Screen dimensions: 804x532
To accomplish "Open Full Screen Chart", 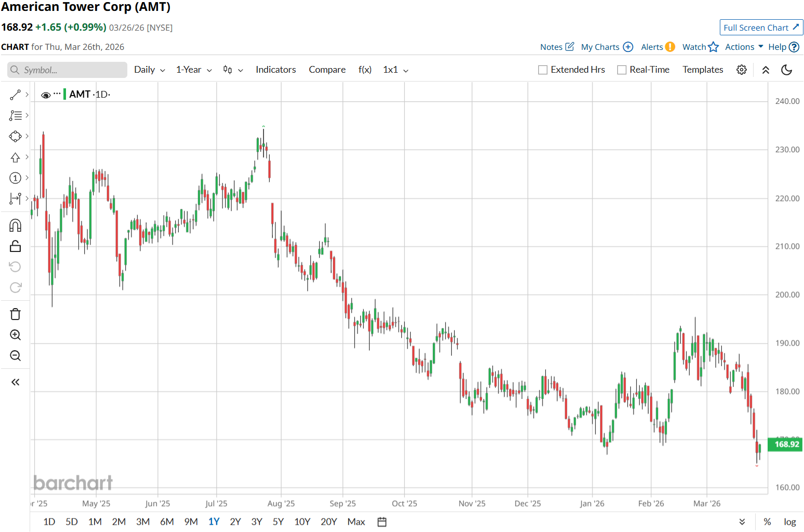I will (761, 28).
